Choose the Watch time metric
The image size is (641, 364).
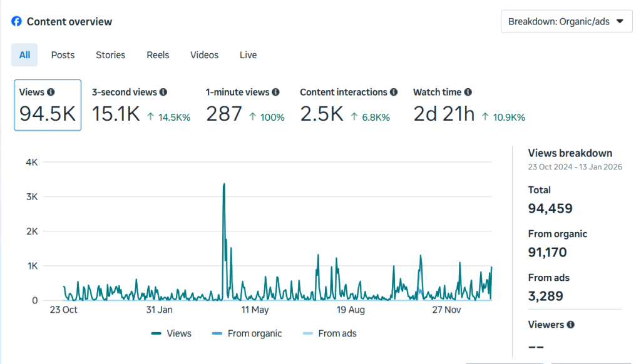click(468, 106)
